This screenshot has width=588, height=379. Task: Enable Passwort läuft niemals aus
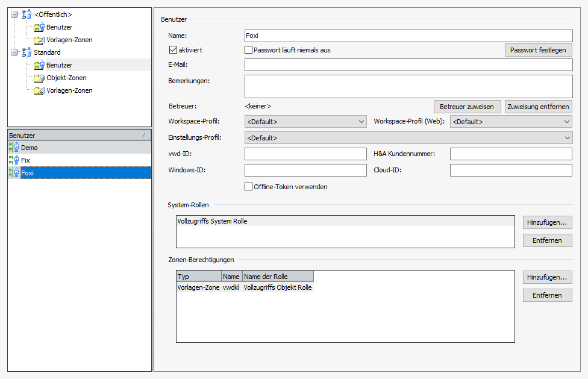[x=248, y=50]
